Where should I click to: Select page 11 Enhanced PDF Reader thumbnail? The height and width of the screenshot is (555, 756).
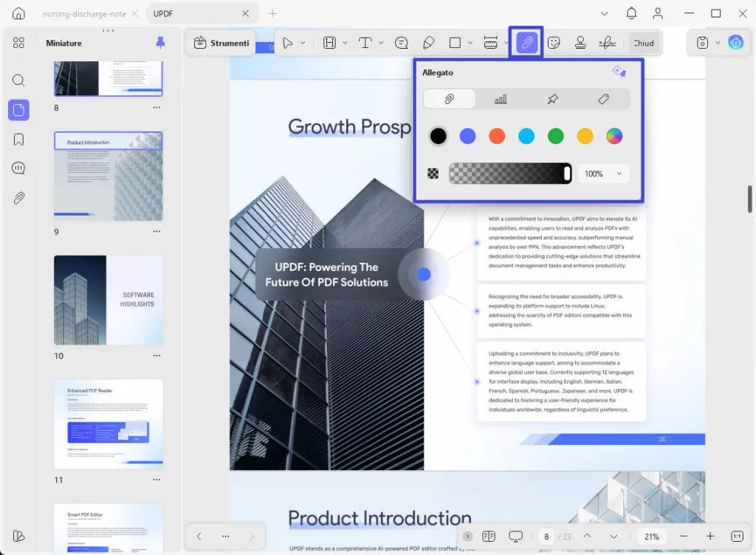point(108,424)
